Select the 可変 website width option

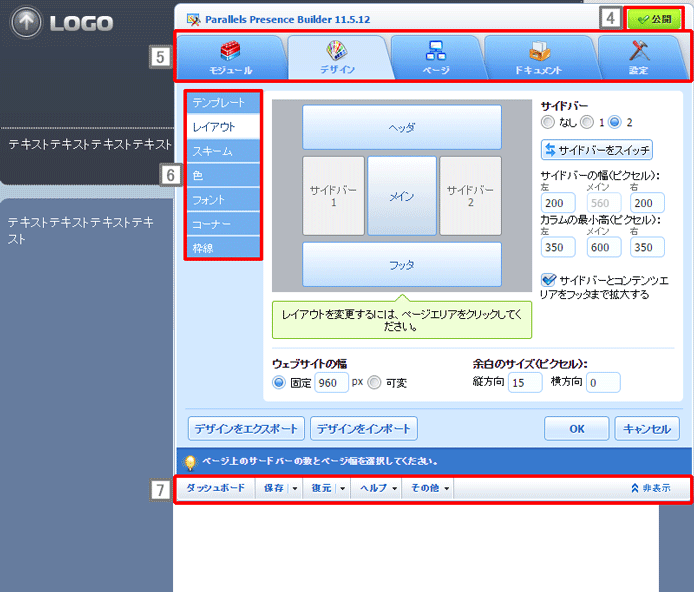(x=375, y=382)
